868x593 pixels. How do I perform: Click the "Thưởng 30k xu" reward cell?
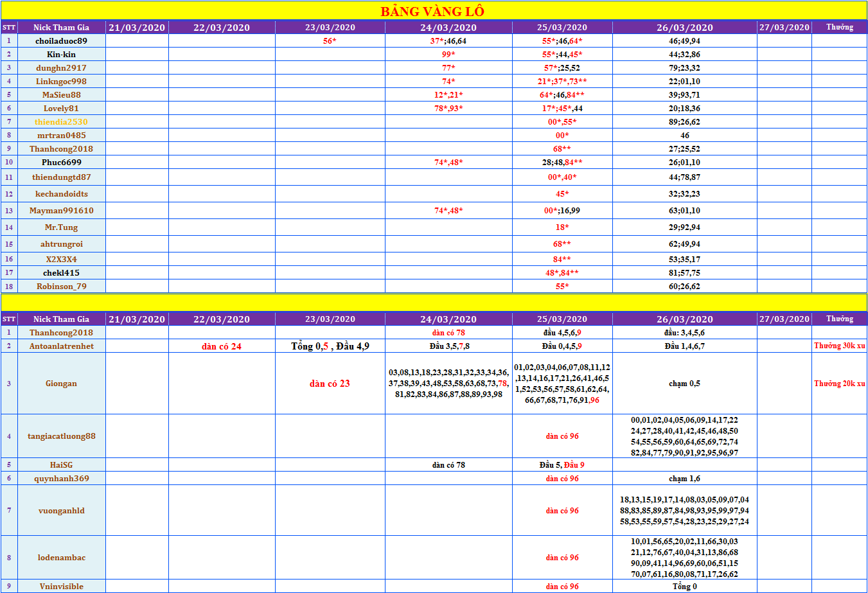click(839, 346)
